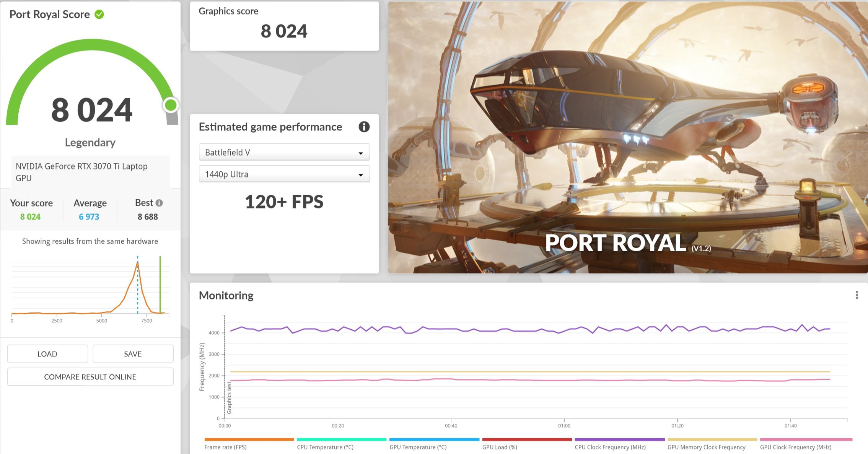Toggle CPU Clock Frequency legend series
868x454 pixels.
tap(619, 444)
